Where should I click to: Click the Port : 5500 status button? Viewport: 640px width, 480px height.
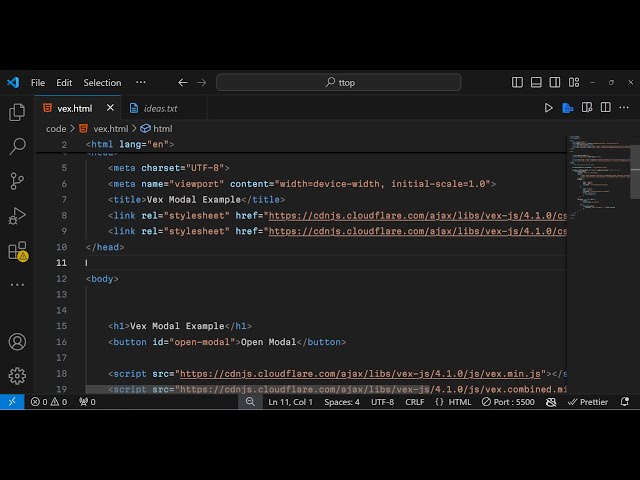tap(507, 402)
